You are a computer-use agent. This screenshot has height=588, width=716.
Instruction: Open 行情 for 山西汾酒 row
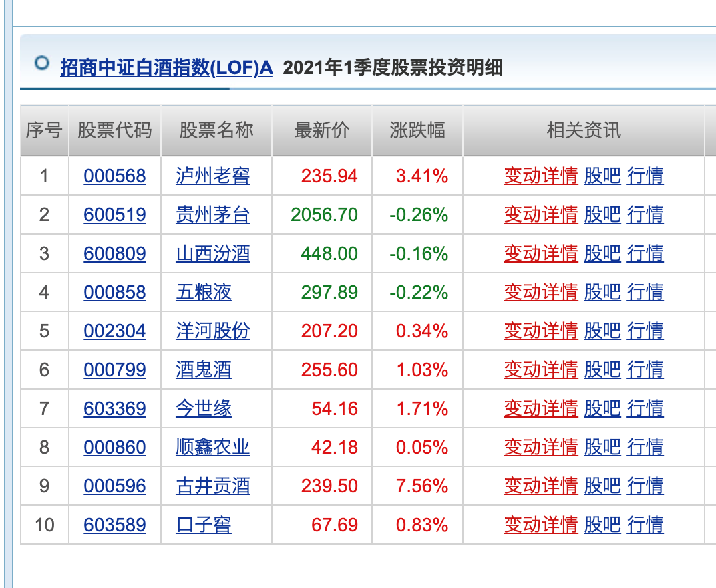pos(645,253)
